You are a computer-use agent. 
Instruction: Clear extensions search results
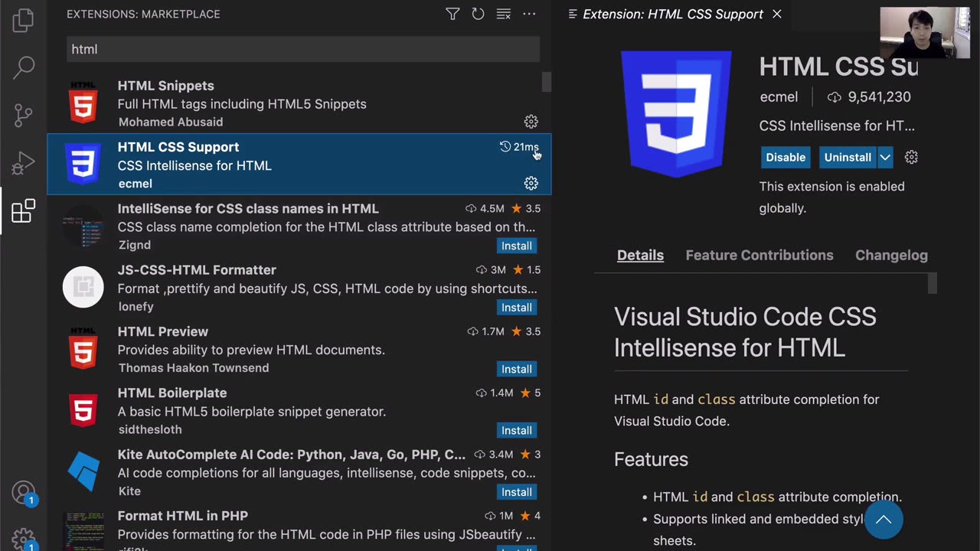(503, 14)
